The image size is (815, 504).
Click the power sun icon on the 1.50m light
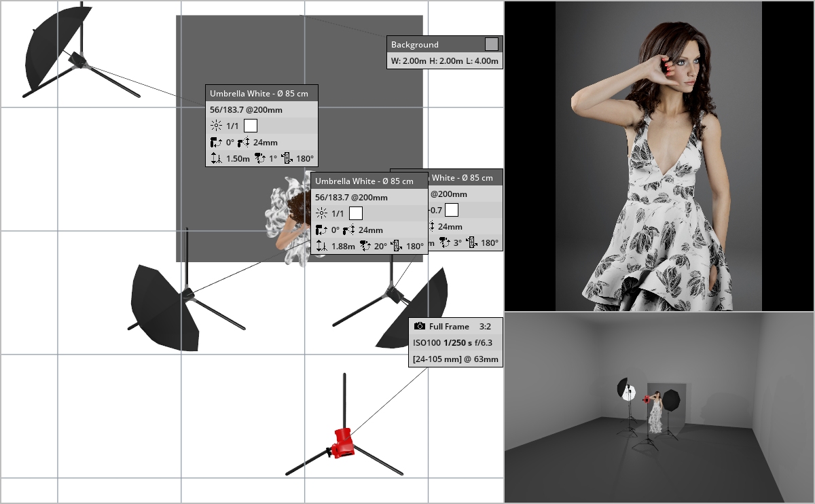coord(216,126)
